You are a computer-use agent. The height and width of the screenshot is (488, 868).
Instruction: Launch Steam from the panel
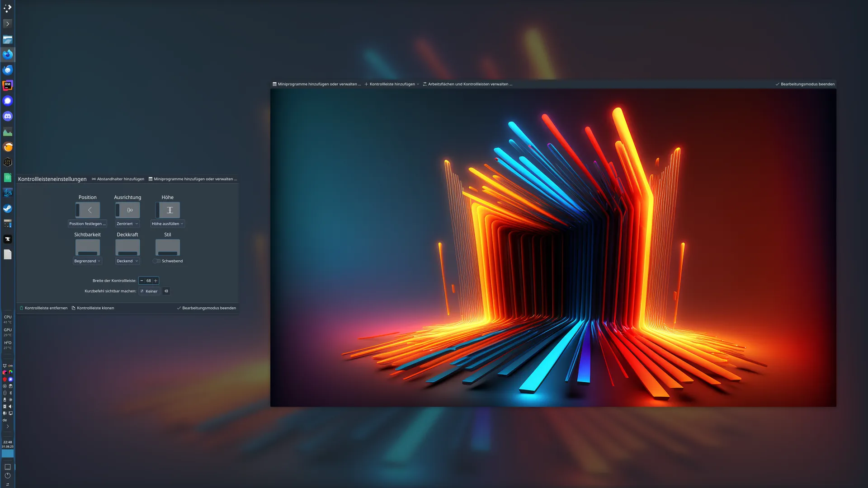pos(8,208)
